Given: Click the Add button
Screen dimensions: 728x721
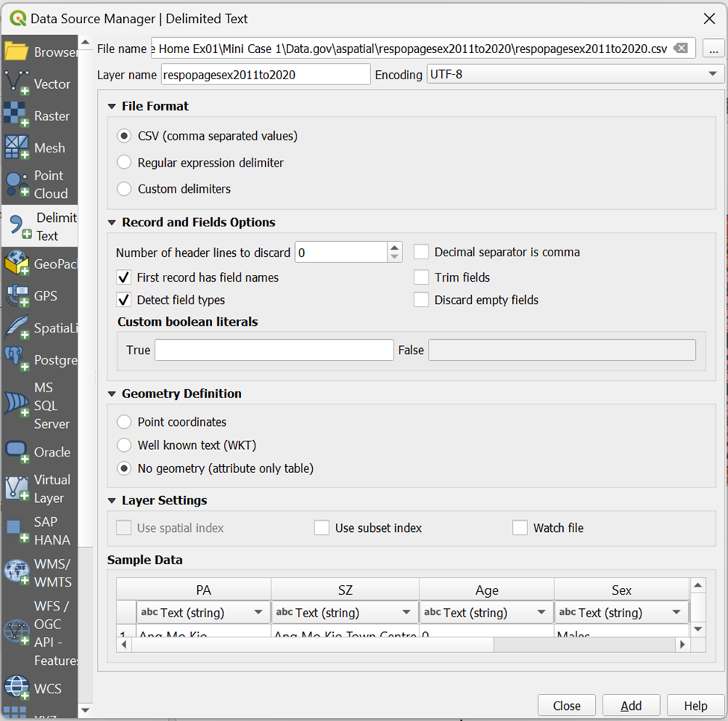Looking at the screenshot, I should click(x=631, y=705).
